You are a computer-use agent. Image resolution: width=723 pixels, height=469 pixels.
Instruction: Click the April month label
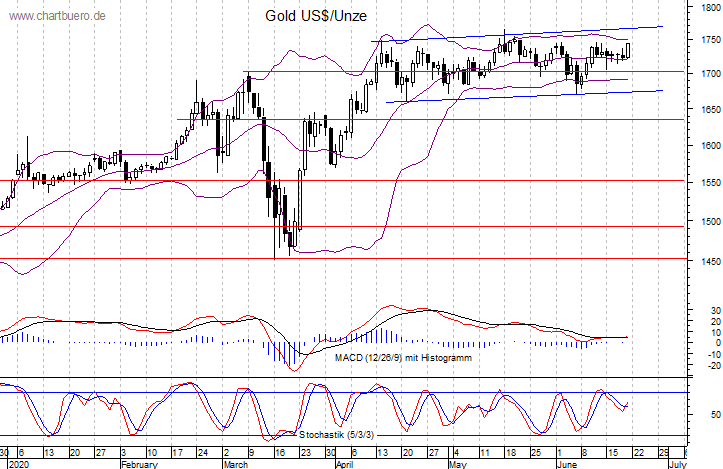pos(342,464)
